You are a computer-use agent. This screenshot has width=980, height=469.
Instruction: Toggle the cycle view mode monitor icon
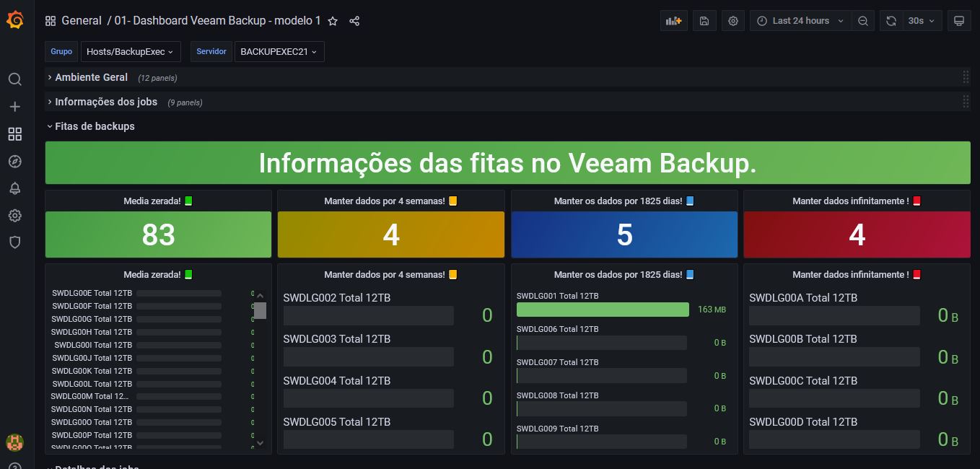959,21
